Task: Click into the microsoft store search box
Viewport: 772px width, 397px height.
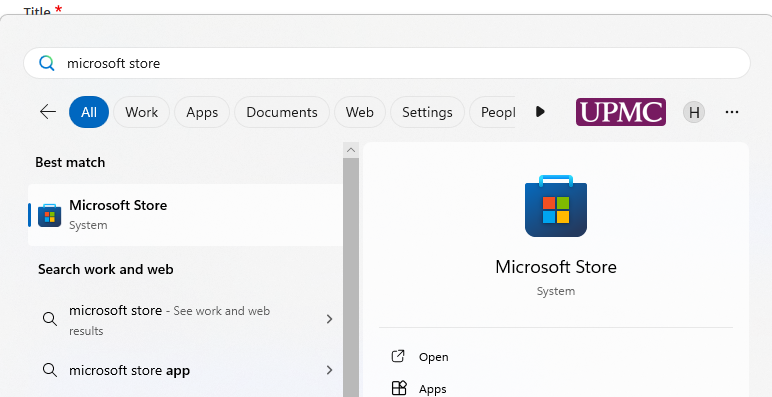Action: pos(386,63)
